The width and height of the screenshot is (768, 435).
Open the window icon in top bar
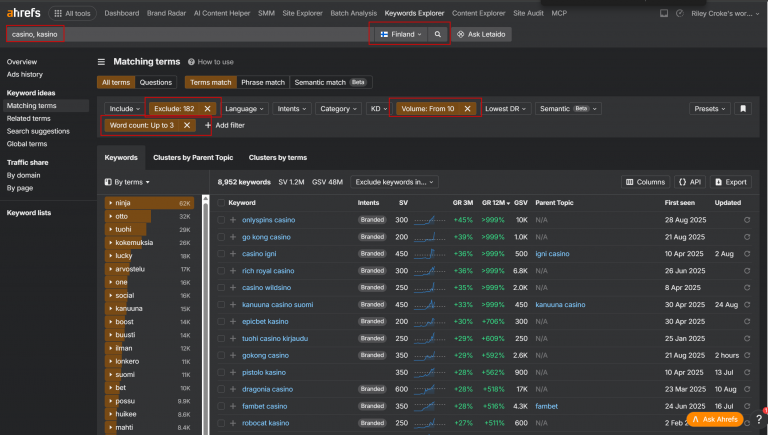[x=664, y=13]
